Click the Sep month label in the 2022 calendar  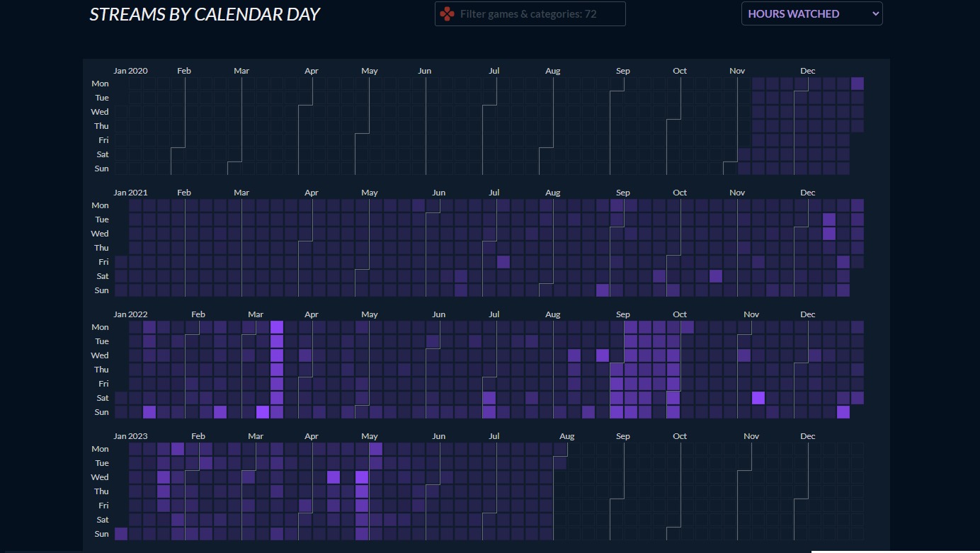(x=622, y=314)
